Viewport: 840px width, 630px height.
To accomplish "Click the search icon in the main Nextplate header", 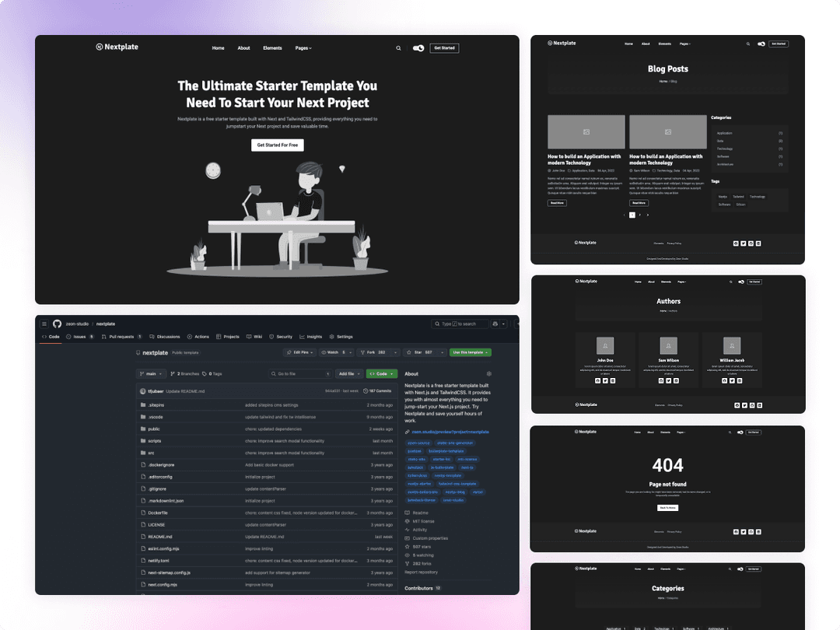I will tap(399, 48).
